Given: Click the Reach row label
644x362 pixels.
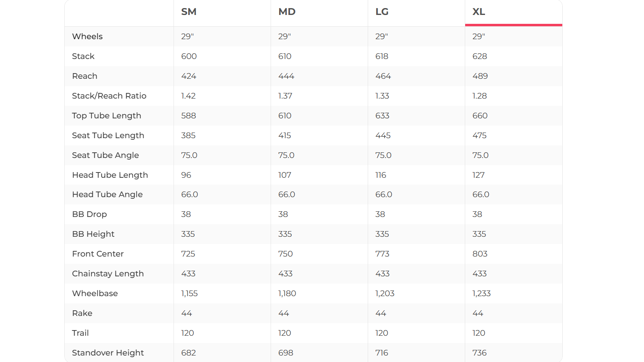Looking at the screenshot, I should [85, 76].
